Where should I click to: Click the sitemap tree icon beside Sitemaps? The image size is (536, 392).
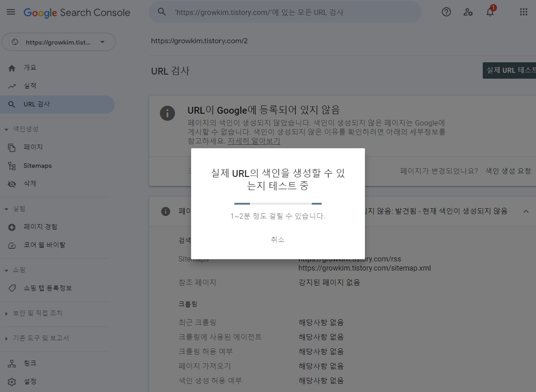(12, 166)
